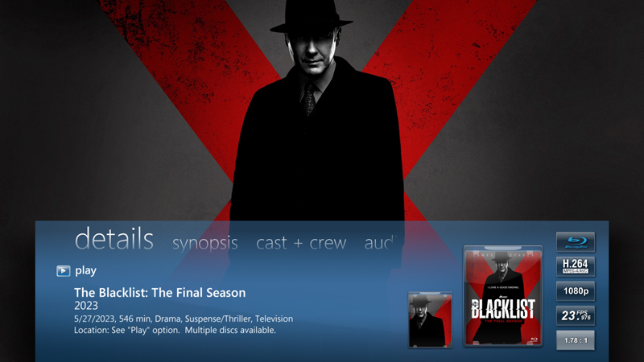Select the partially visible audio tab
The image size is (644, 362).
tap(380, 243)
